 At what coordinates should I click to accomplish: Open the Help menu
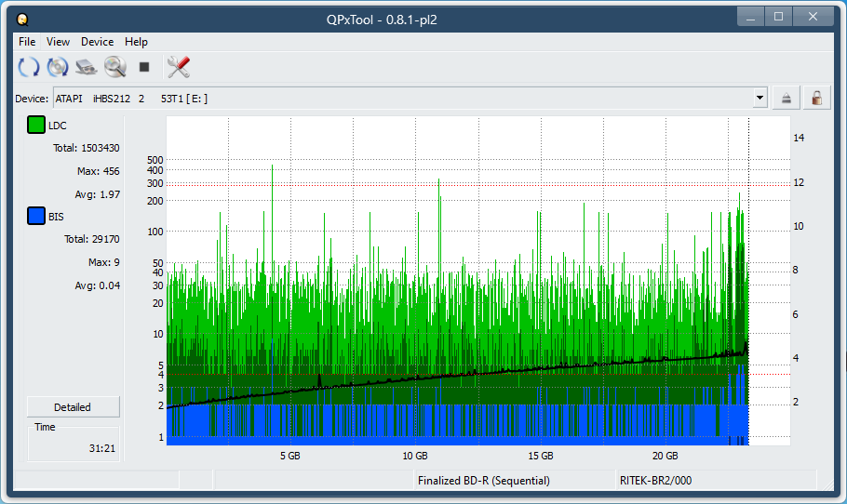tap(136, 42)
